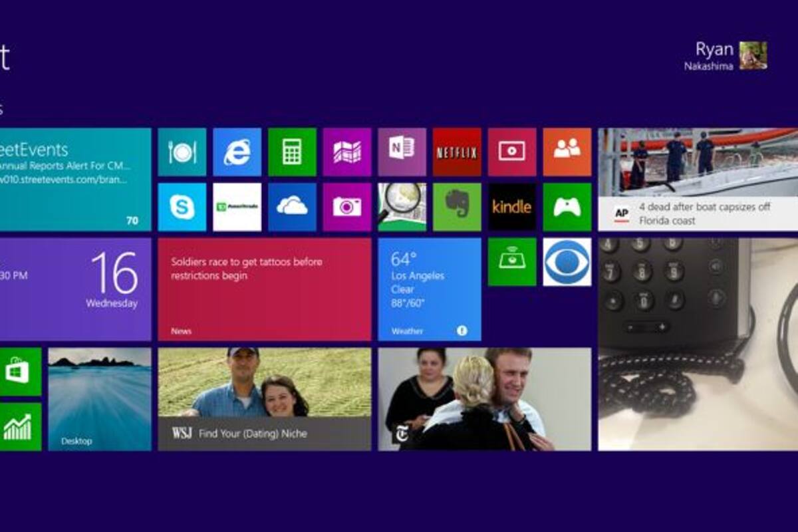Launch the CBS eye logo tile
The height and width of the screenshot is (532, 798).
tap(567, 262)
